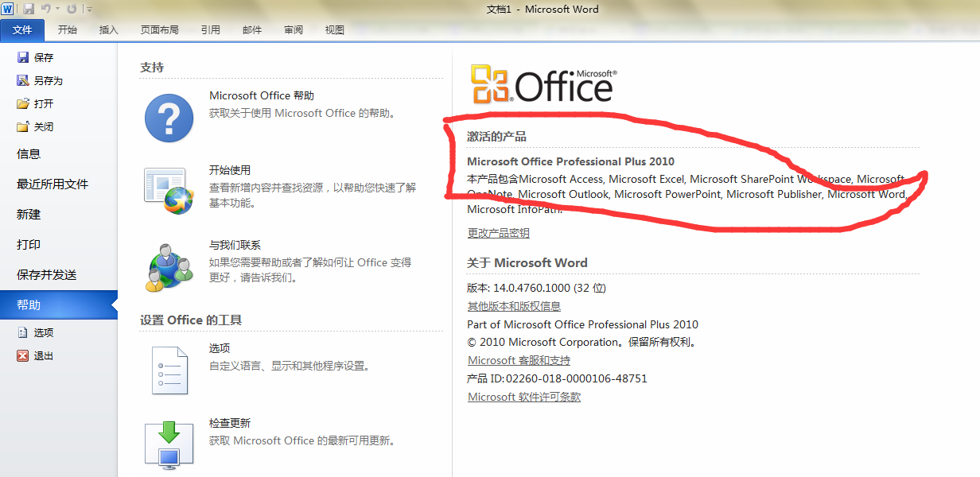980x477 pixels.
Task: Click the 退出 red X icon in sidebar
Action: click(x=23, y=356)
